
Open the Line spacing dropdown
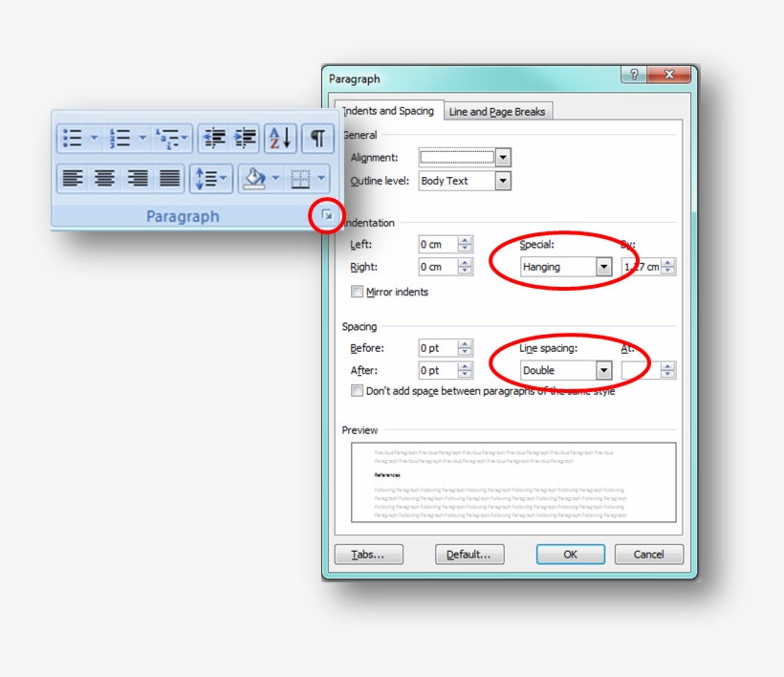pos(604,370)
